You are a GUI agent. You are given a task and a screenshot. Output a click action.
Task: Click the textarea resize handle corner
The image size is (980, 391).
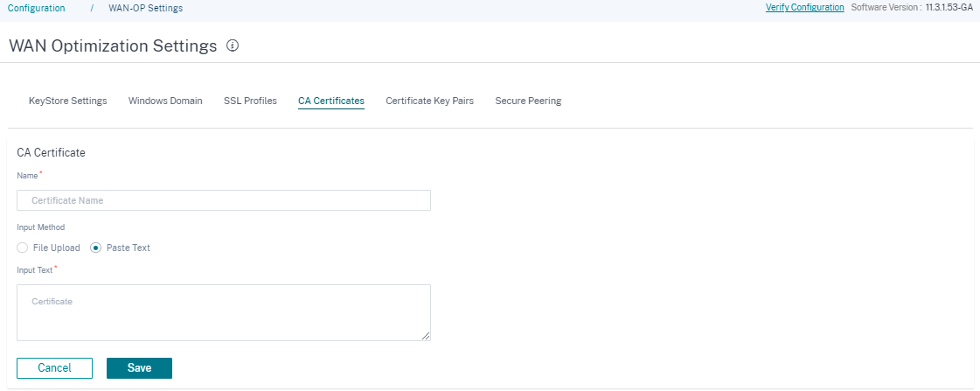click(426, 336)
